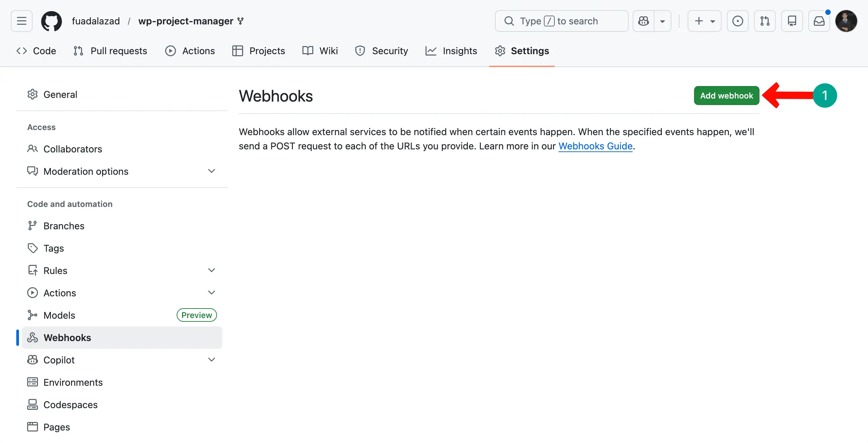Click the GitHub logo
Viewport: 868px width, 443px height.
(x=51, y=21)
